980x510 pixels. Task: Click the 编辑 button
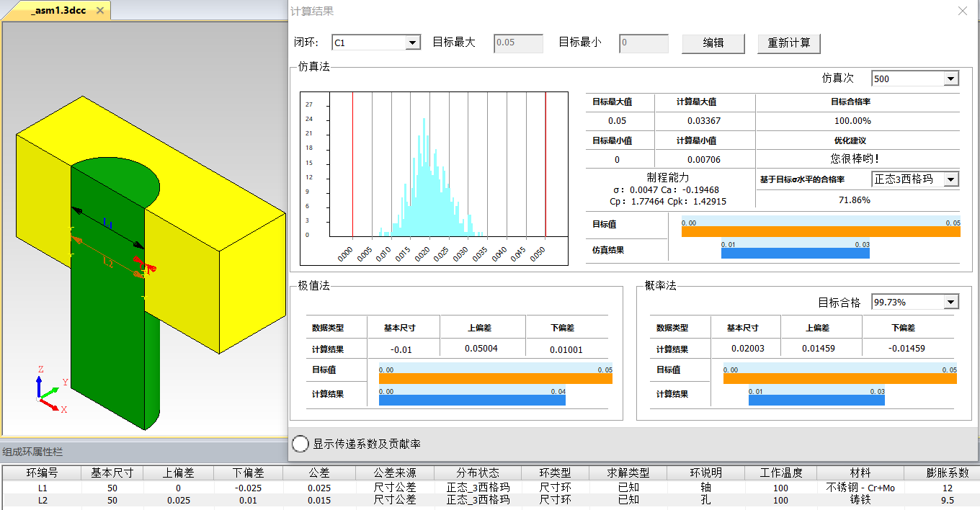point(713,42)
